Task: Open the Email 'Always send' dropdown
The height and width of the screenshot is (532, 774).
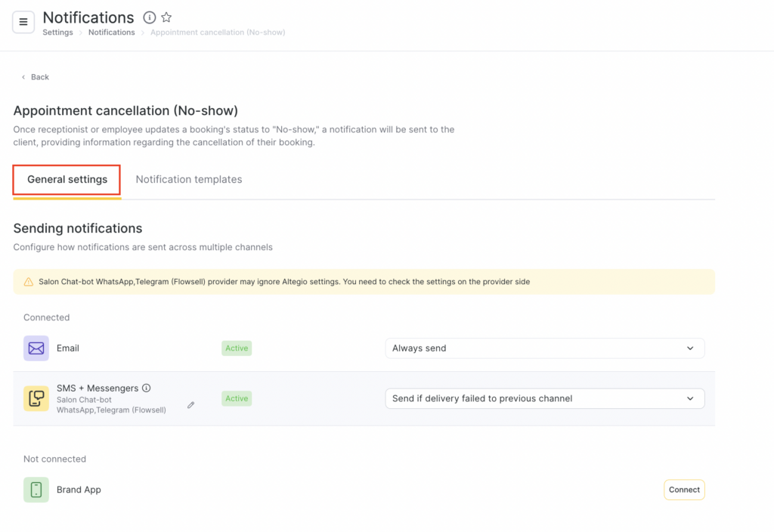Action: 544,348
